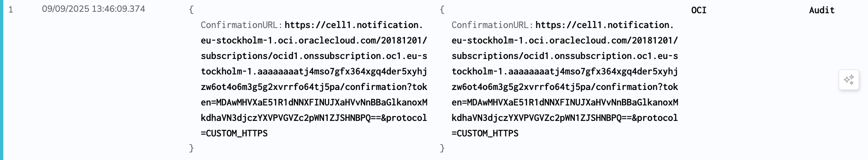Open the https://cell1.notification link in the first column
Image resolution: width=868 pixels, height=160 pixels.
click(354, 25)
